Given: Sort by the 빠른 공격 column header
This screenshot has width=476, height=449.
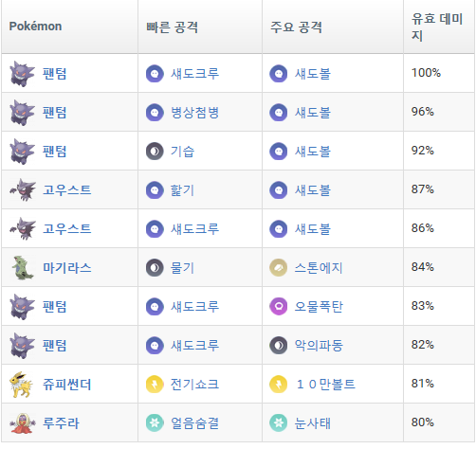Looking at the screenshot, I should point(200,27).
